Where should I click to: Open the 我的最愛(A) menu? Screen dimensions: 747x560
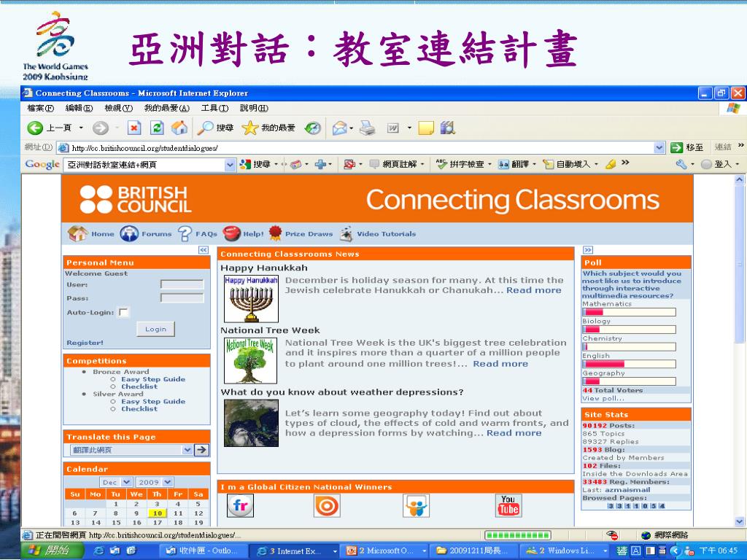(x=167, y=108)
